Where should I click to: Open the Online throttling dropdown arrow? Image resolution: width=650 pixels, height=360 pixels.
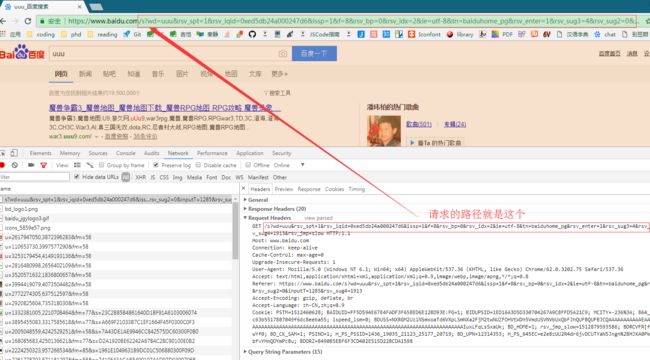point(303,165)
